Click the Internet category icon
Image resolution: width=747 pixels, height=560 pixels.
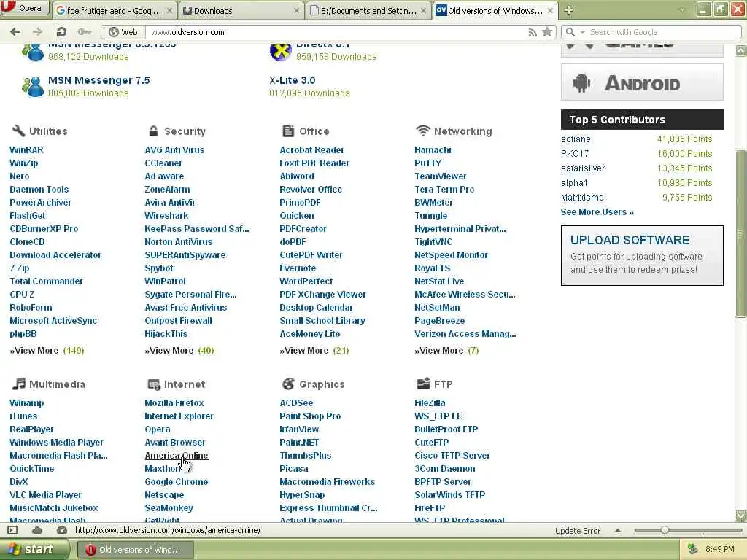point(154,384)
